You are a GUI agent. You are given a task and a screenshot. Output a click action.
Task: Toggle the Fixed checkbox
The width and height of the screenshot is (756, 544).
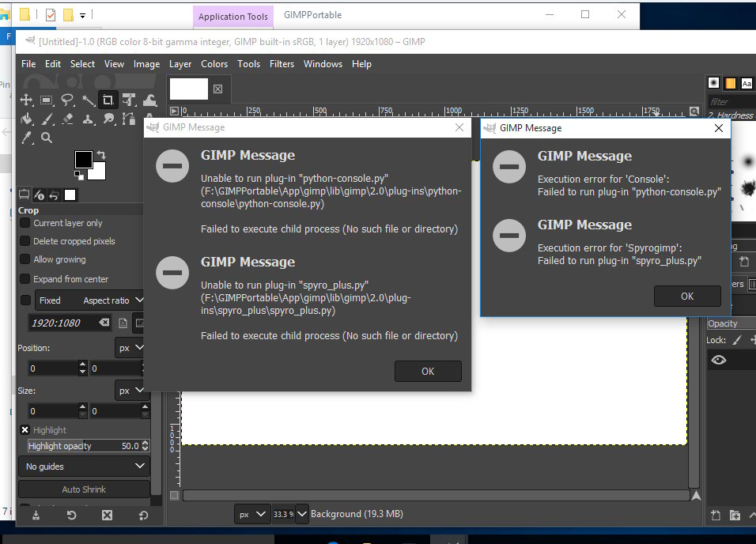tap(26, 300)
